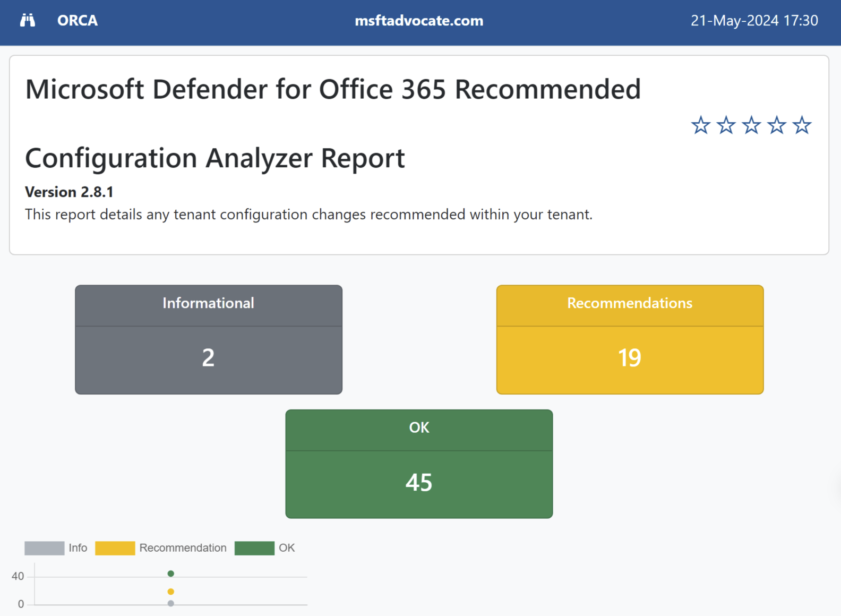
Task: Click the fifth rating star
Action: coord(802,126)
